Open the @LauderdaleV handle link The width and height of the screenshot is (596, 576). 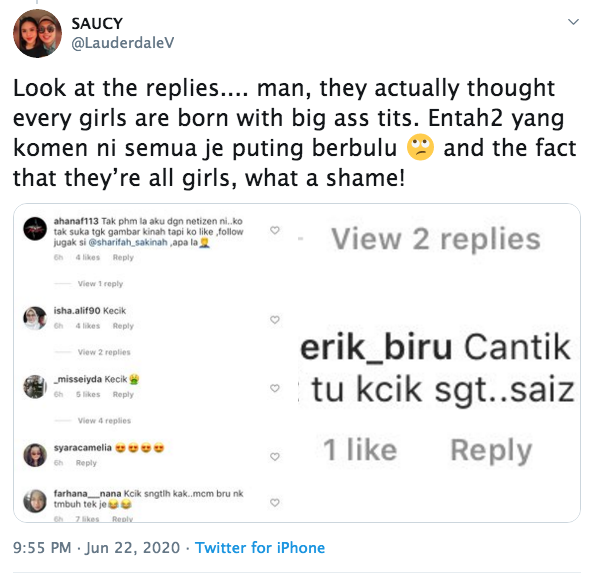(122, 43)
